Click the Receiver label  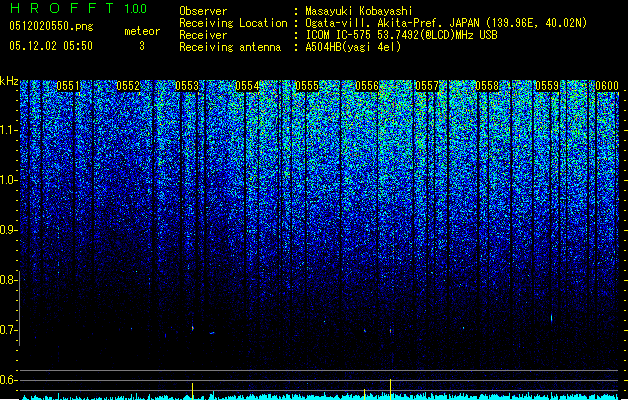[x=203, y=35]
